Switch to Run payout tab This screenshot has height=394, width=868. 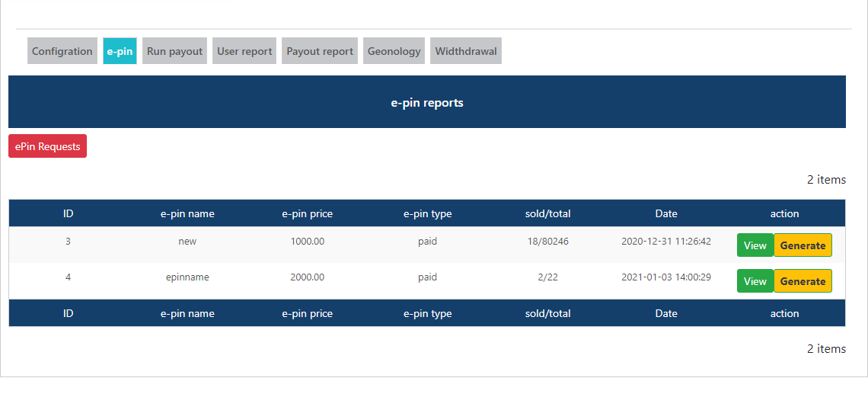pos(174,51)
